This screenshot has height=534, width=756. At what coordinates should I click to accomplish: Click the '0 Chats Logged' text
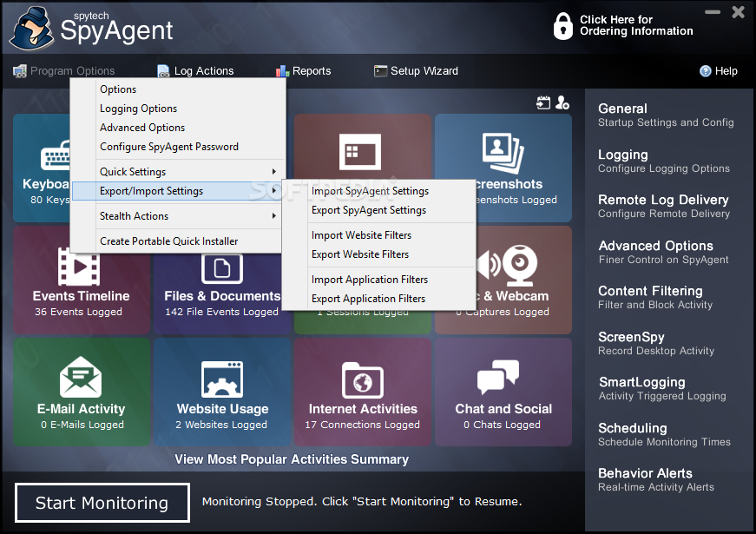coord(502,425)
